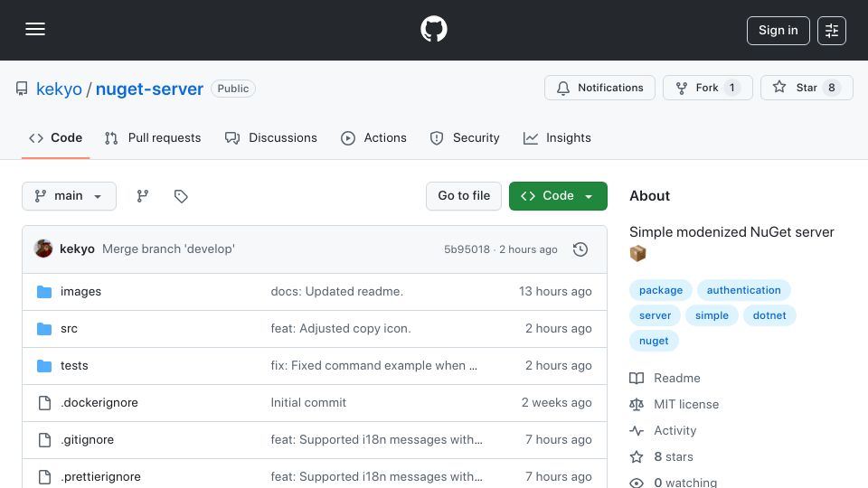Open the .gitignore row's i18n commit message
The image size is (868, 488).
(376, 440)
